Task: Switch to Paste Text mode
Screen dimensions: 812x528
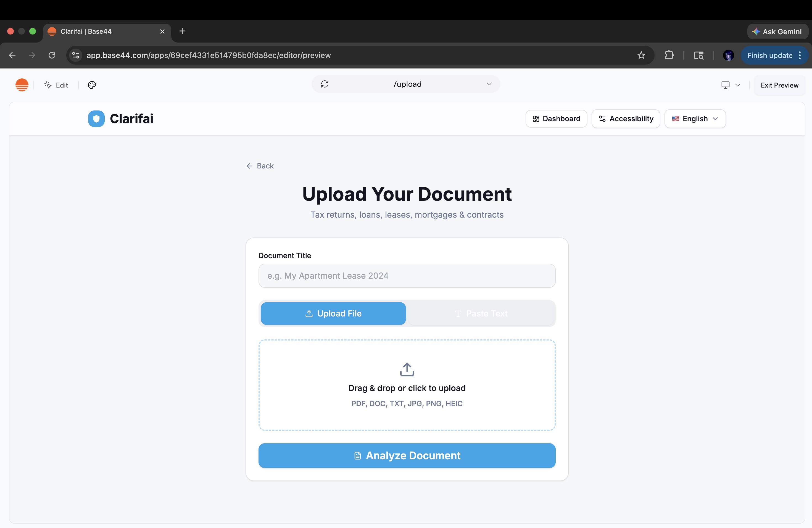Action: point(481,313)
